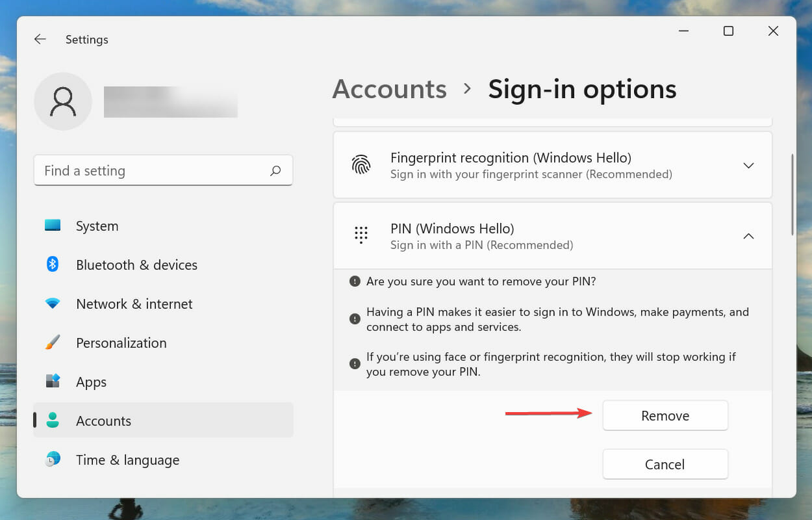Click the fingerprint icon
The image size is (812, 520).
pos(361,165)
